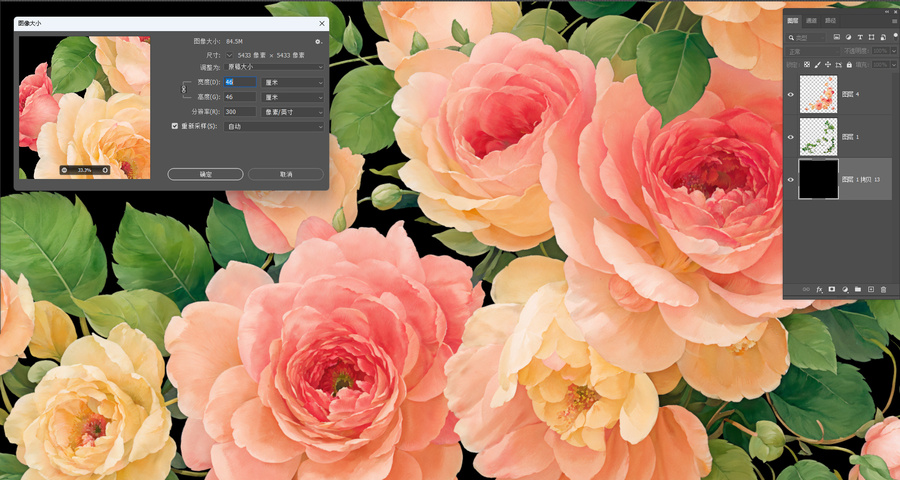Open the width unit dropdown (厘米)

293,83
